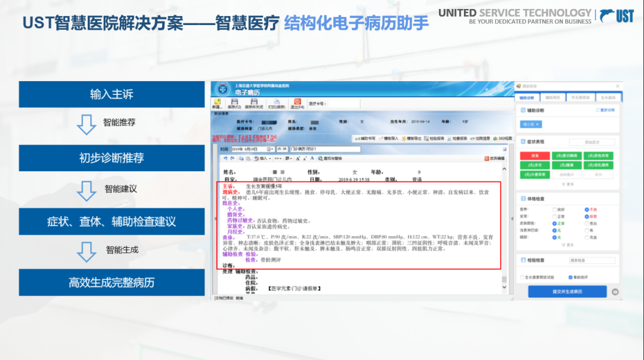Toggle the red 挑食 symptom button

pos(535,156)
